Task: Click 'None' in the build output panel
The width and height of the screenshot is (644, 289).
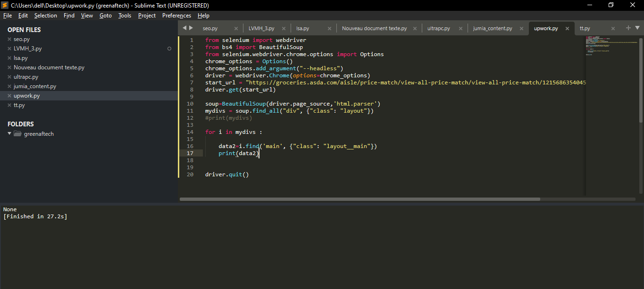Action: [10, 209]
